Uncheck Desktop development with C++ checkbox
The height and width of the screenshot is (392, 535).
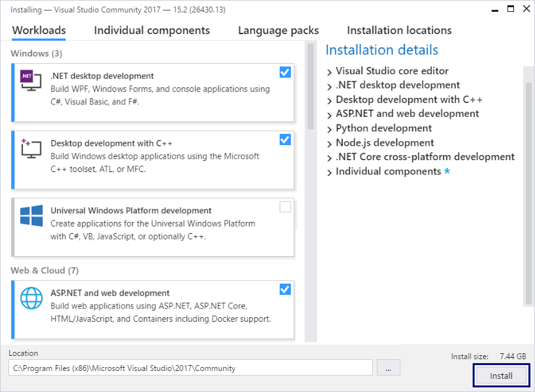point(285,140)
